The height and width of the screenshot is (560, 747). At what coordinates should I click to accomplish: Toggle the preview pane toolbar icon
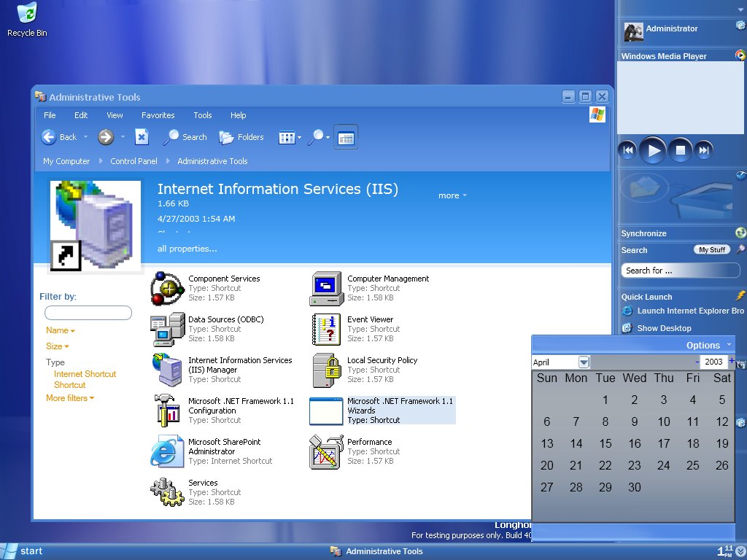346,138
